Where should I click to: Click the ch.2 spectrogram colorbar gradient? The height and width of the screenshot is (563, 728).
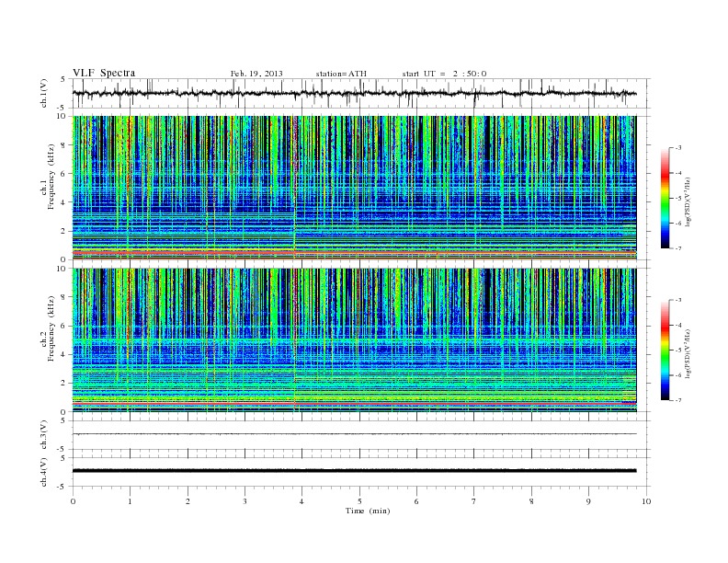pos(665,350)
